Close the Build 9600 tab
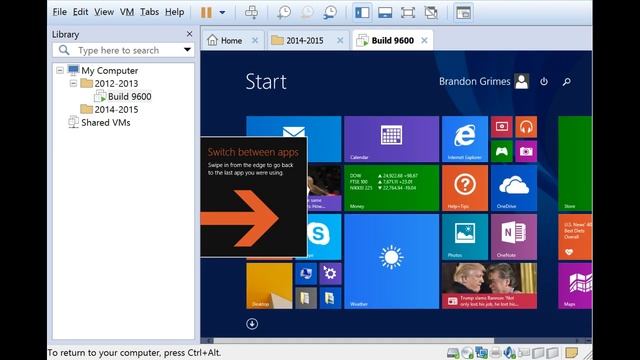This screenshot has width=640, height=360. click(424, 40)
